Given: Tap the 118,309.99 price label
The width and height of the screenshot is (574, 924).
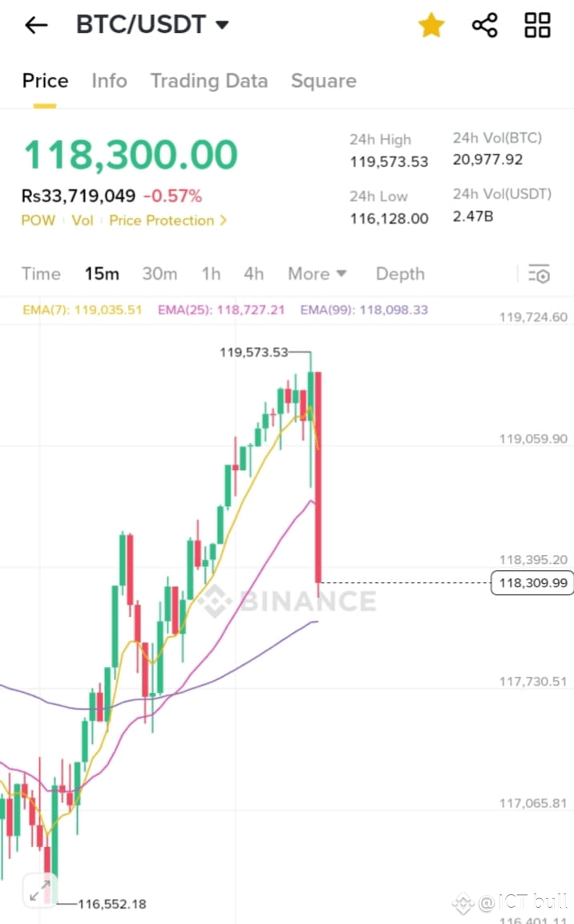Looking at the screenshot, I should tap(532, 583).
